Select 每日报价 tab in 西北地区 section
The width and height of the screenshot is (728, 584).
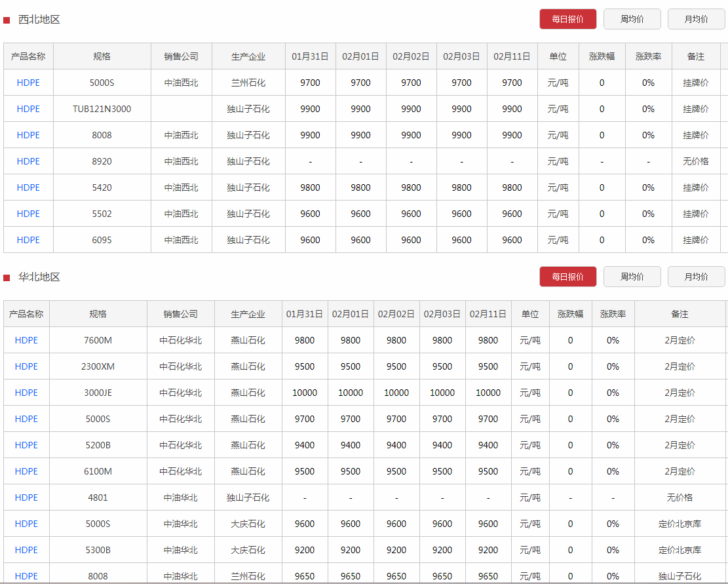click(567, 19)
